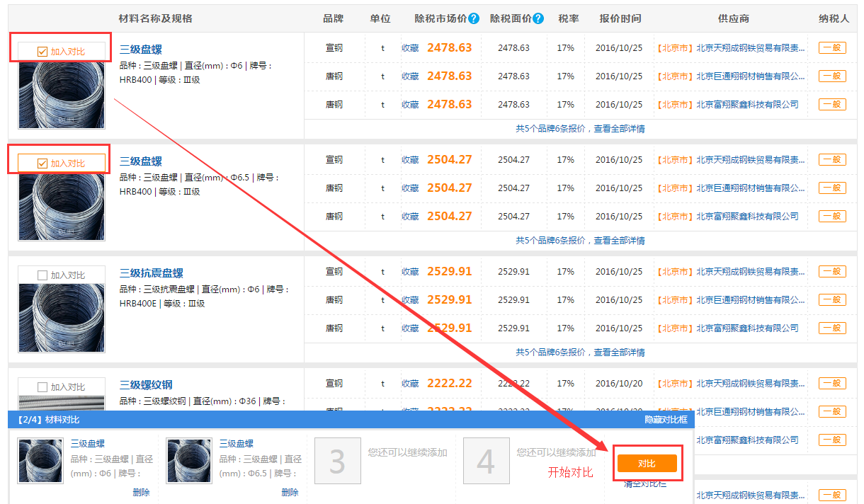
Task: Open Φ6.5 三级盘螺 thumbnail in comparison bar
Action: pos(189,460)
